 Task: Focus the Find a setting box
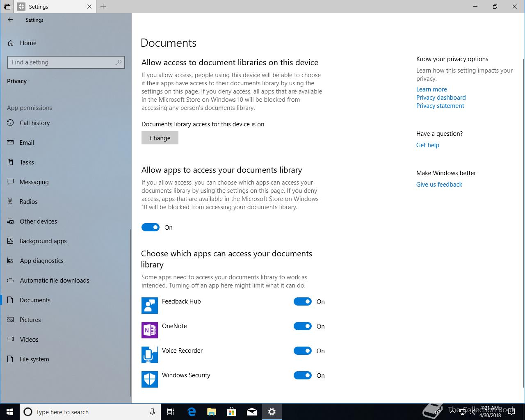point(66,62)
